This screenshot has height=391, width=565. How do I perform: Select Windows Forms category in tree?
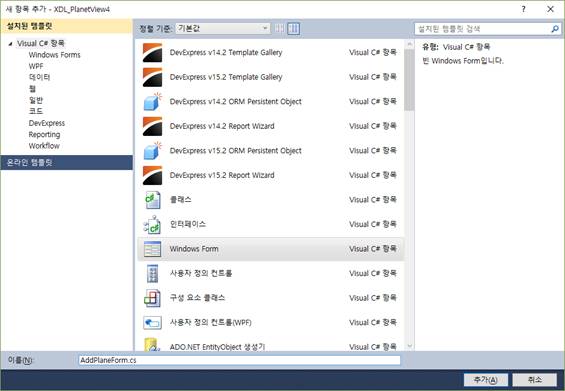pyautogui.click(x=54, y=55)
